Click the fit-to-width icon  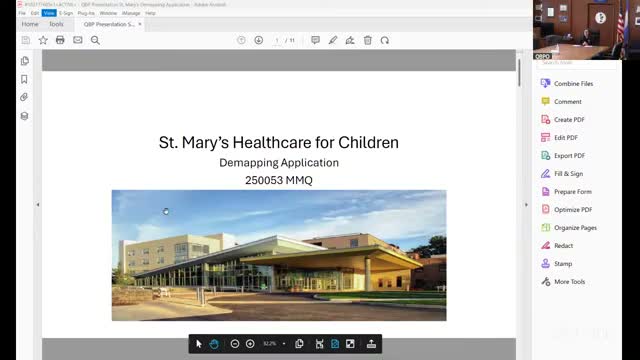point(319,344)
